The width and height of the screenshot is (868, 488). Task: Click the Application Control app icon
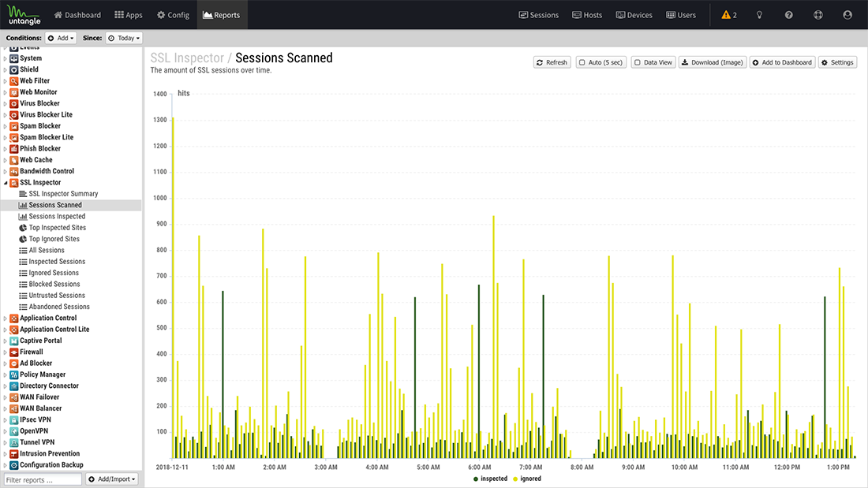tap(14, 319)
